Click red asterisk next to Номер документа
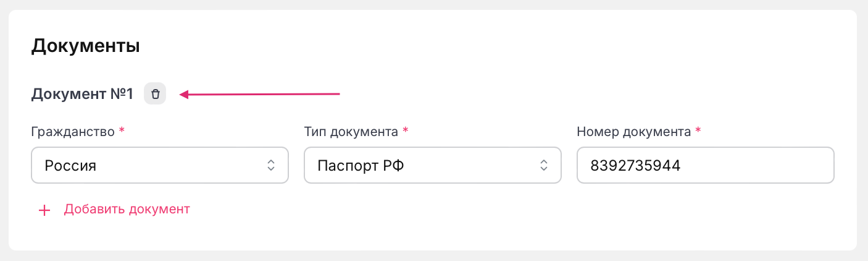The image size is (868, 261). click(698, 132)
